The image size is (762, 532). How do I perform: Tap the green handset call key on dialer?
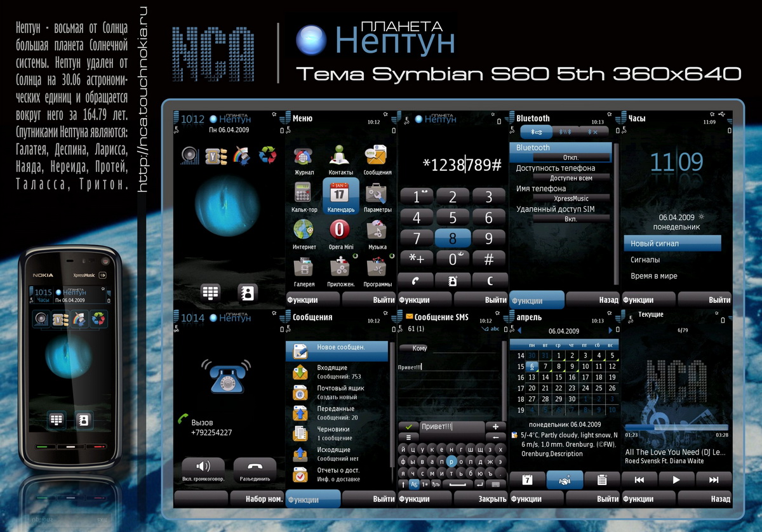pos(417,280)
